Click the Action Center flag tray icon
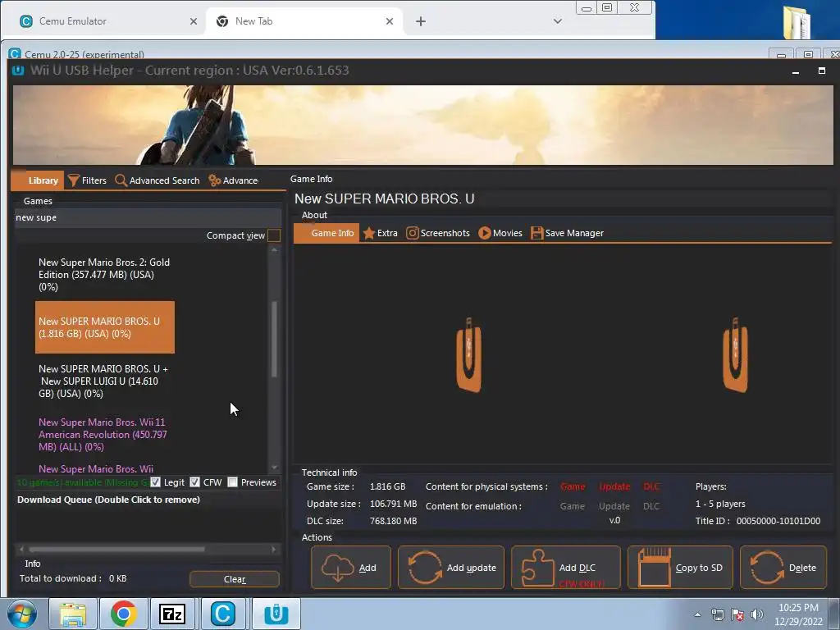 coord(737,614)
